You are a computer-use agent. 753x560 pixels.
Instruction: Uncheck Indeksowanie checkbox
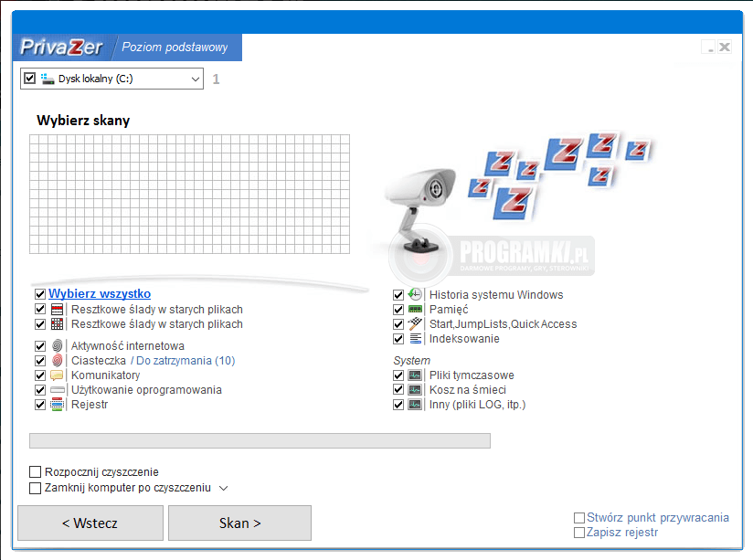(398, 339)
